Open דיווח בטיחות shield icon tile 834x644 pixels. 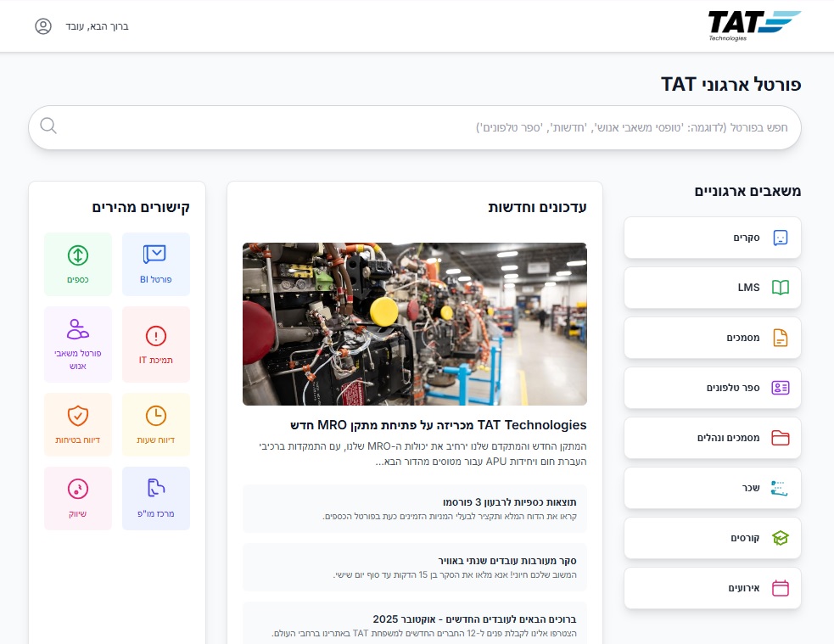point(78,415)
